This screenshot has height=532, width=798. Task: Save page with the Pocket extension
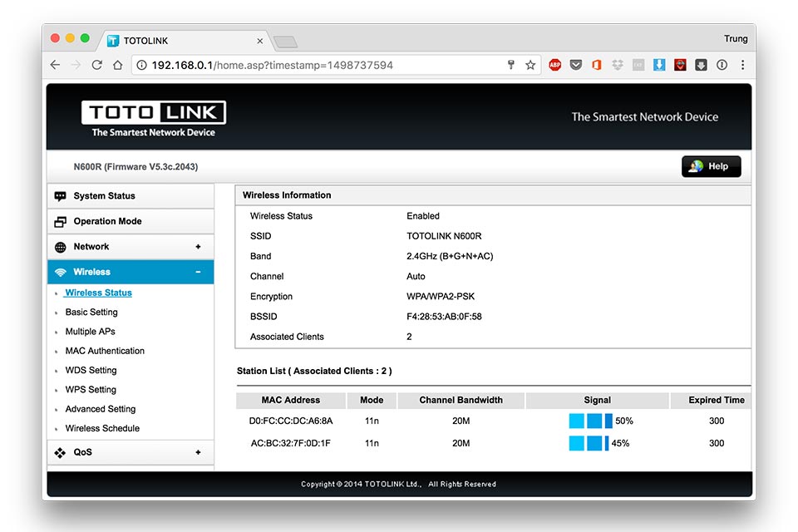(x=575, y=65)
